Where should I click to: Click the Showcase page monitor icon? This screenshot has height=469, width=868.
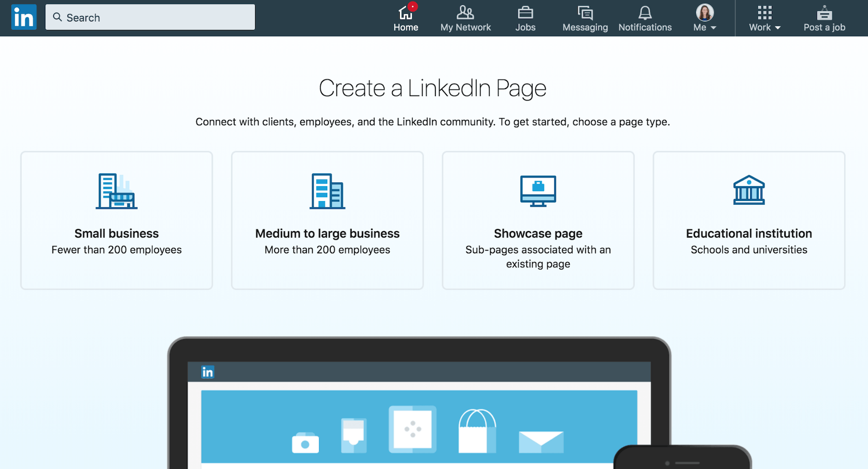[x=538, y=191]
